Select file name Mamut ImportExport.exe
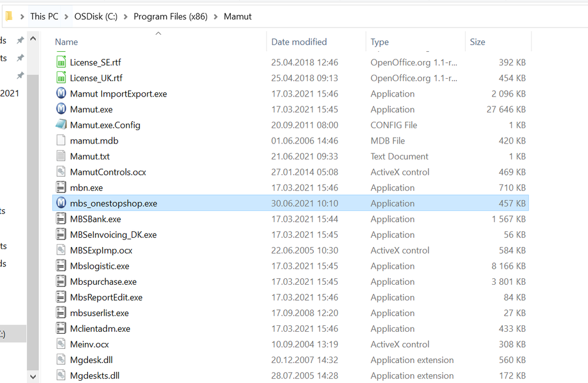Screen dimensions: 588x383 pyautogui.click(x=118, y=94)
